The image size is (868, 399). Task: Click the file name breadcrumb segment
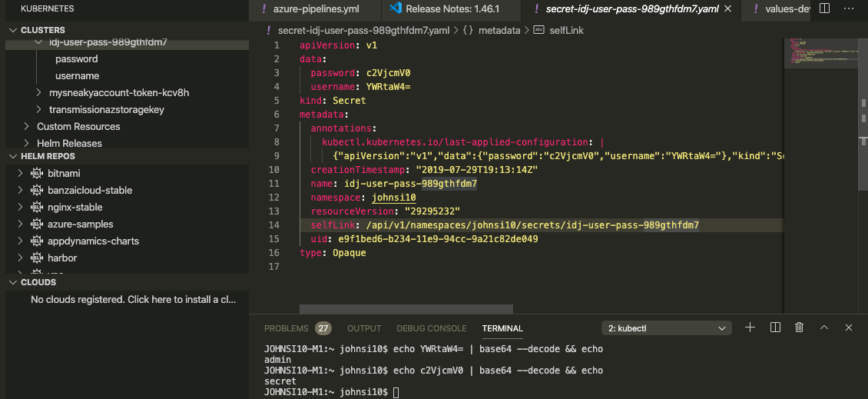(x=363, y=31)
